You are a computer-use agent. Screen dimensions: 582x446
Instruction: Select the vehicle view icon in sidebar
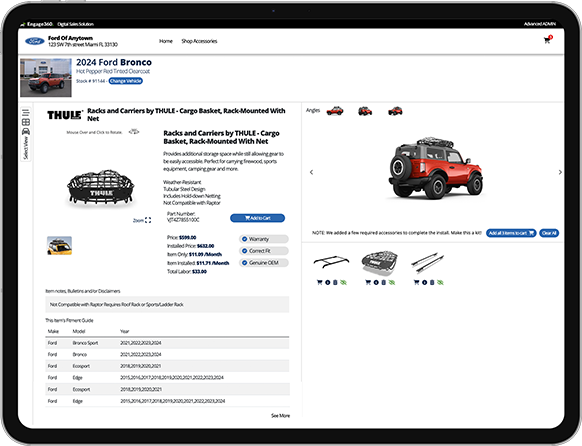tap(26, 131)
